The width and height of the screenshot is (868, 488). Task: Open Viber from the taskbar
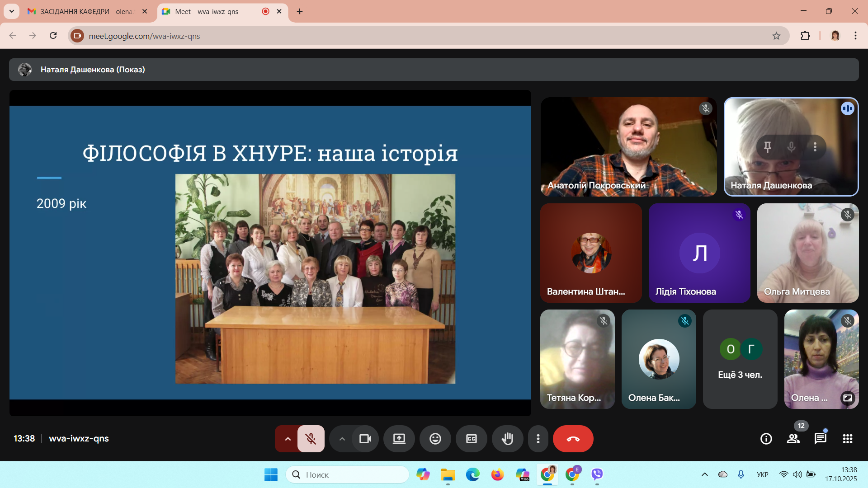coord(597,474)
